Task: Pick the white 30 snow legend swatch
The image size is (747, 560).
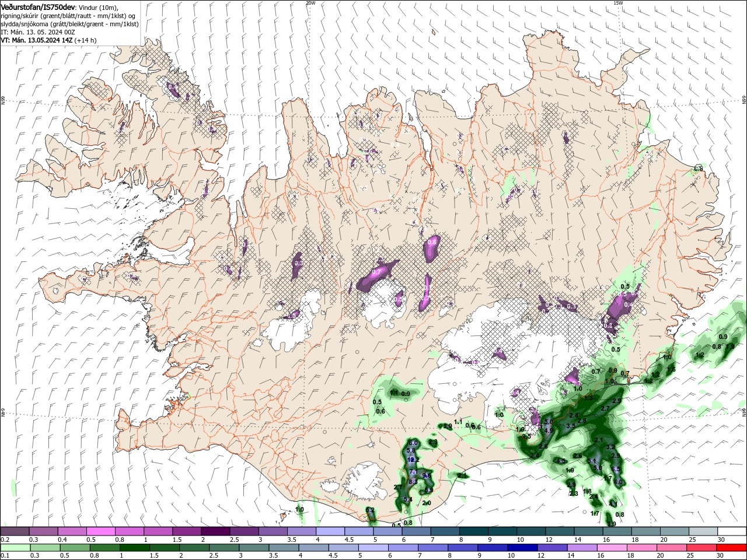Action: pyautogui.click(x=731, y=531)
